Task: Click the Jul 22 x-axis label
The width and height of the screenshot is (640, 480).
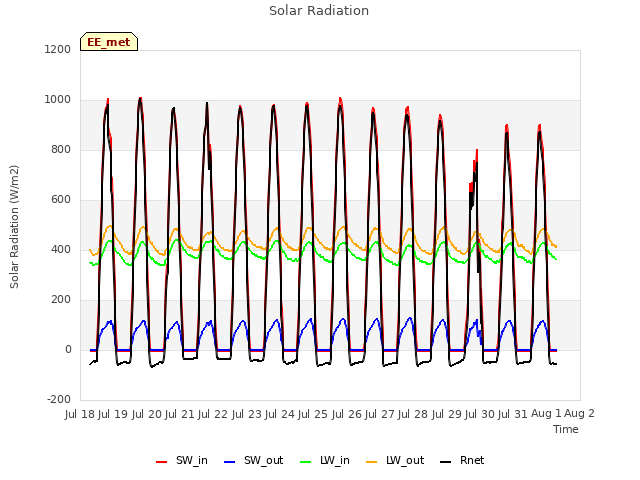Action: point(213,414)
